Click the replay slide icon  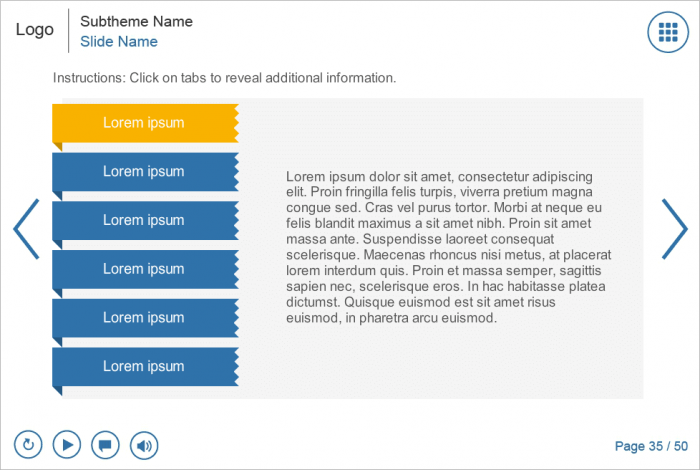pos(28,444)
